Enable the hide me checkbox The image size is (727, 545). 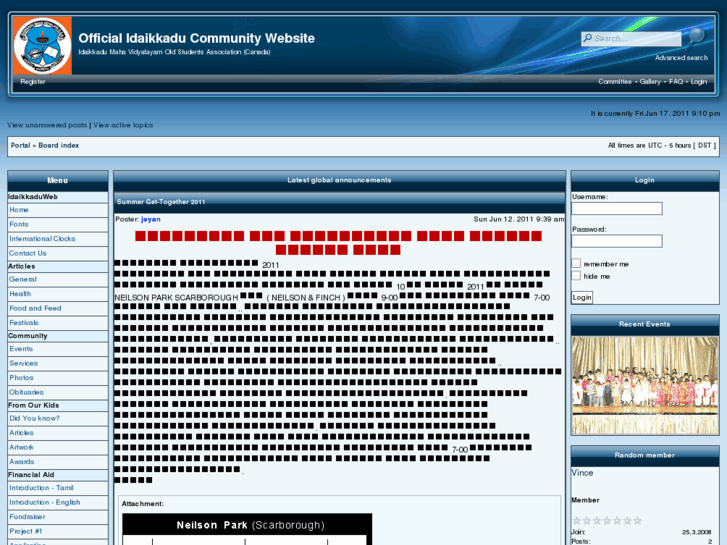click(x=576, y=276)
